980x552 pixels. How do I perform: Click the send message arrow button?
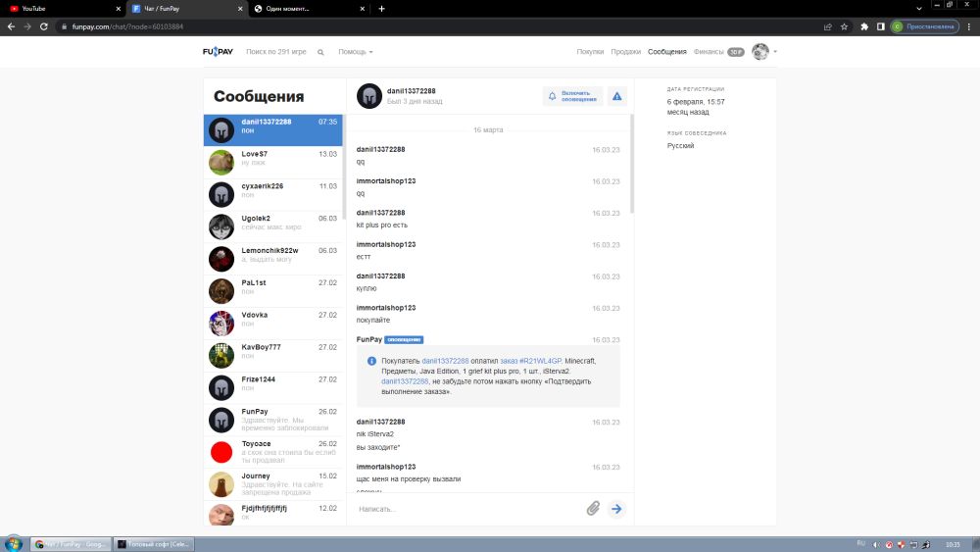tap(616, 509)
